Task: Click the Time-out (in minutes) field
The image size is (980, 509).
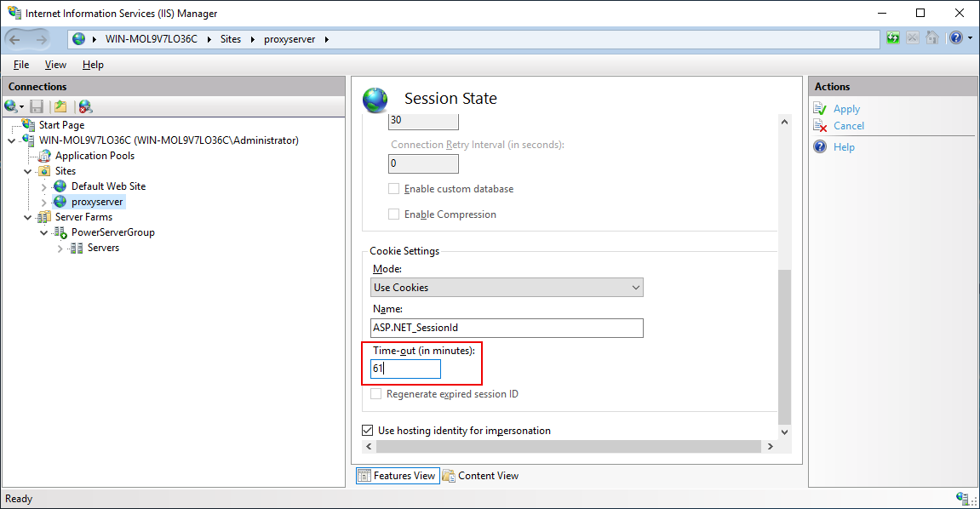Action: [x=405, y=369]
